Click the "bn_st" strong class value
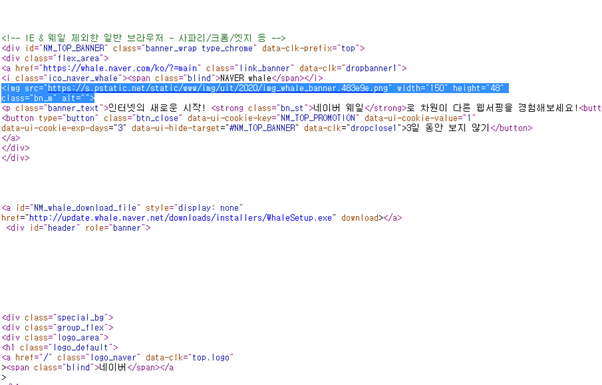Screen dimensions: 602x385 [x=293, y=108]
